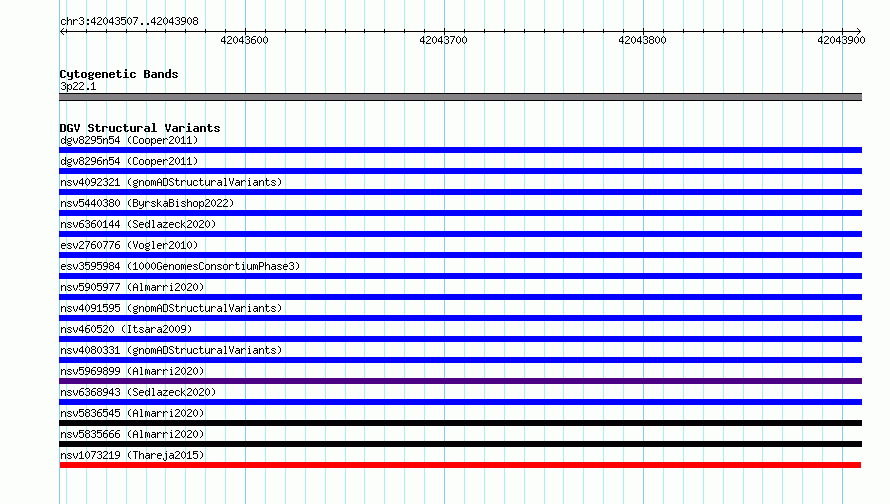Click the right arrow of the ruler

coord(859,31)
